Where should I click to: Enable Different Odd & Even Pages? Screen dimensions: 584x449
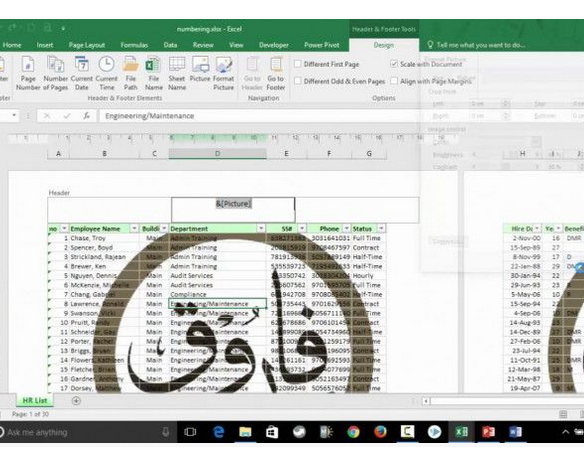pyautogui.click(x=298, y=81)
